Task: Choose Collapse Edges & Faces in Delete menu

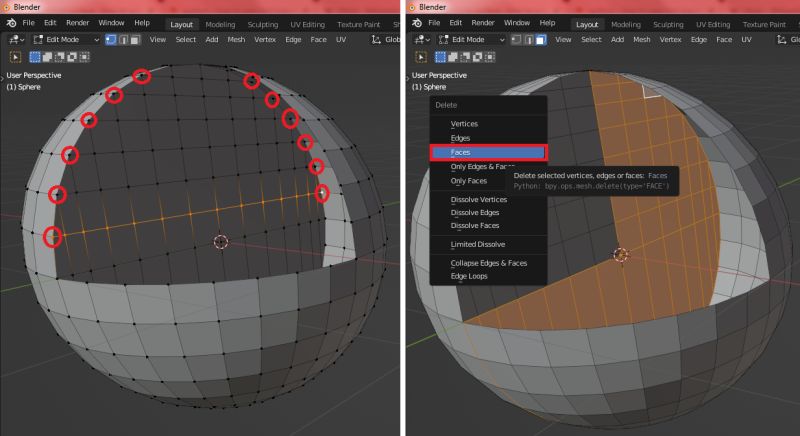Action: click(489, 263)
